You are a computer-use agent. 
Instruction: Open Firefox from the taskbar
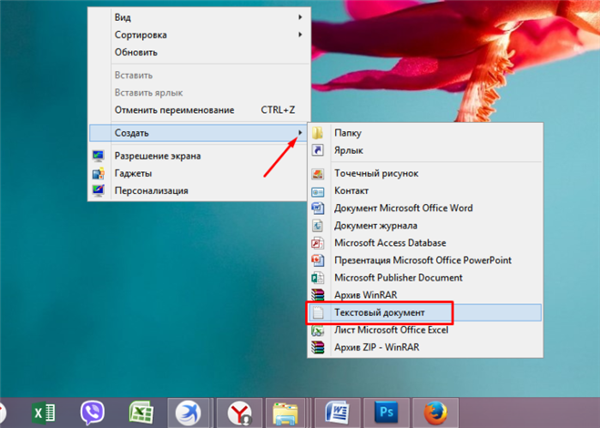pyautogui.click(x=435, y=413)
